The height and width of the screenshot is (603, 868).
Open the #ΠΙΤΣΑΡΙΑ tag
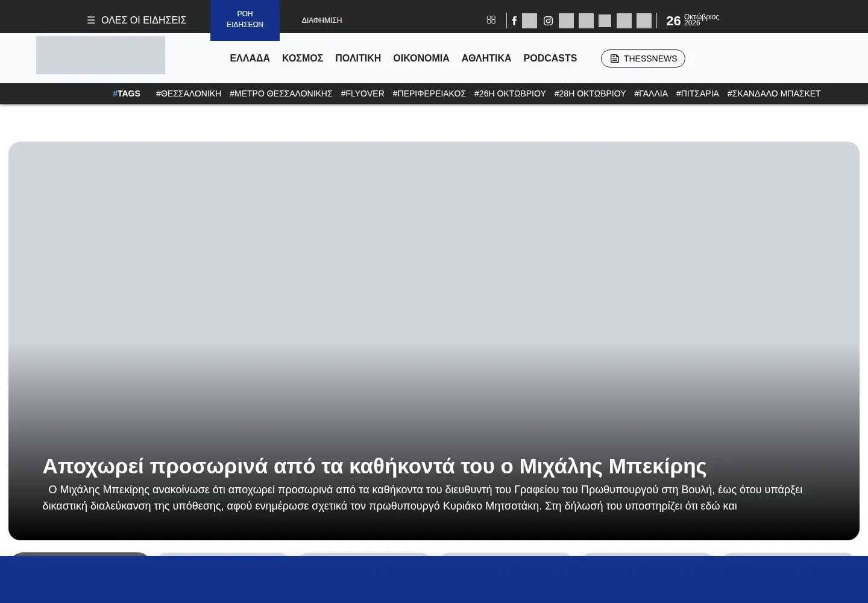(x=697, y=93)
